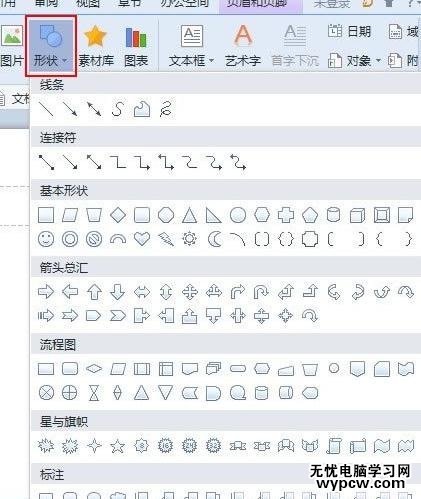Select the parallelogram basic shape

[70, 215]
